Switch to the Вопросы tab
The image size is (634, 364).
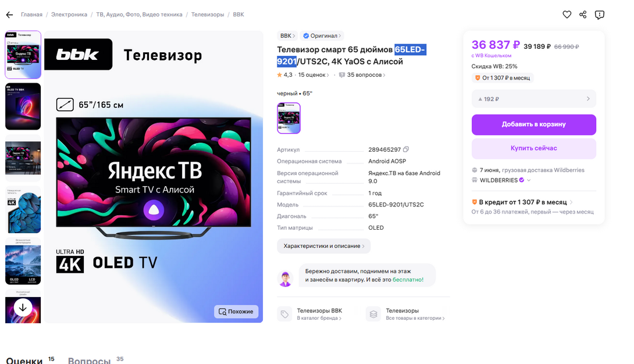point(89,360)
